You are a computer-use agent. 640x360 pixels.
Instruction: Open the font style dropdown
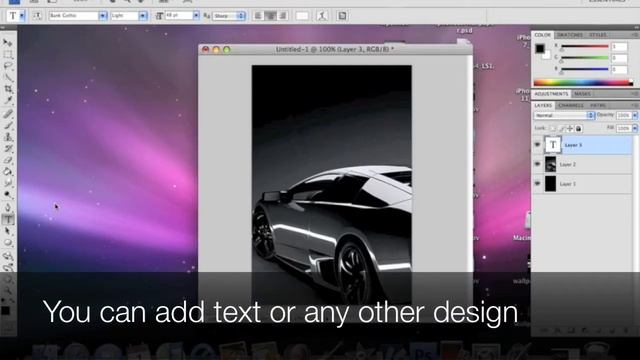point(142,16)
